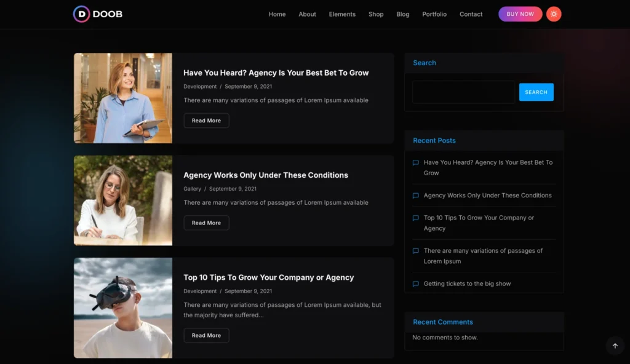
Task: Click the scroll-to-top arrow button
Action: pyautogui.click(x=615, y=346)
